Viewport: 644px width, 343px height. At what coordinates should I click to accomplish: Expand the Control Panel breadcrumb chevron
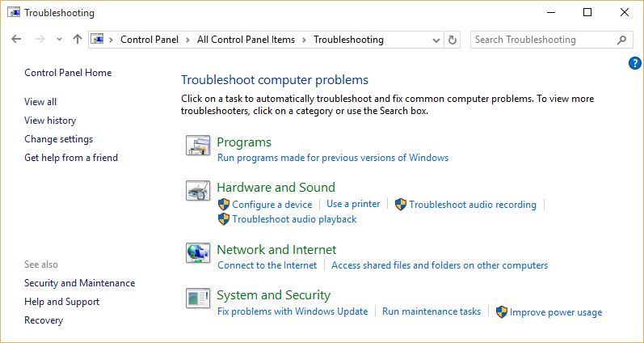pyautogui.click(x=187, y=40)
